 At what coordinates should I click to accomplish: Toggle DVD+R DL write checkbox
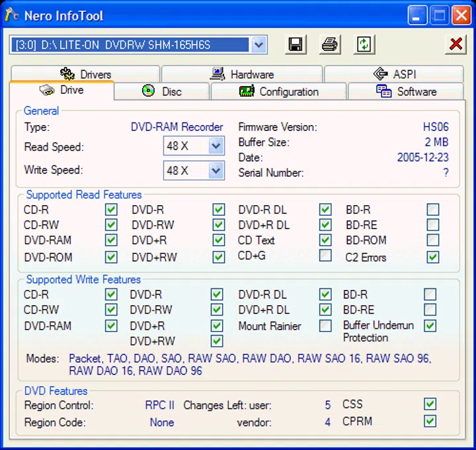pyautogui.click(x=325, y=310)
